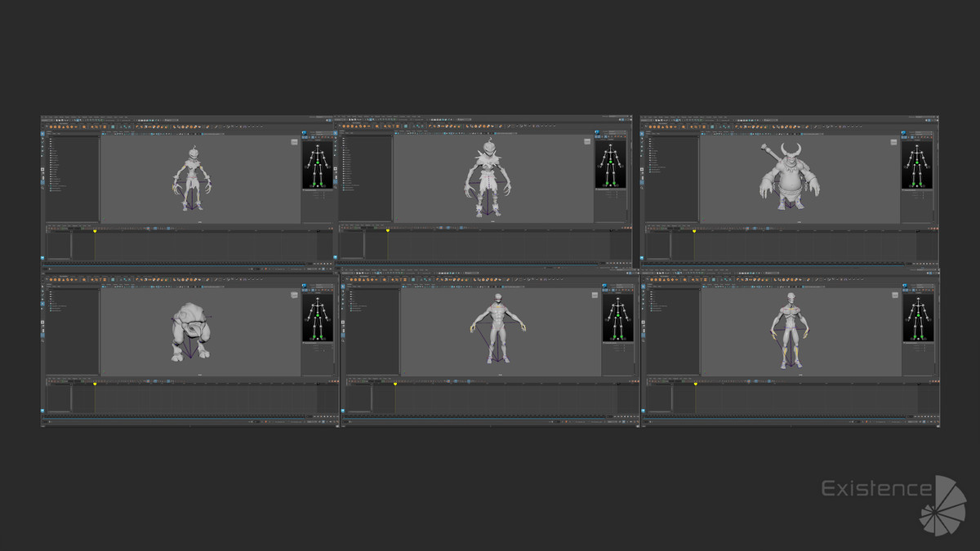This screenshot has height=551, width=980.
Task: Toggle the green left foot effector in the muscular alien's HumanIK figure
Action: pos(921,336)
